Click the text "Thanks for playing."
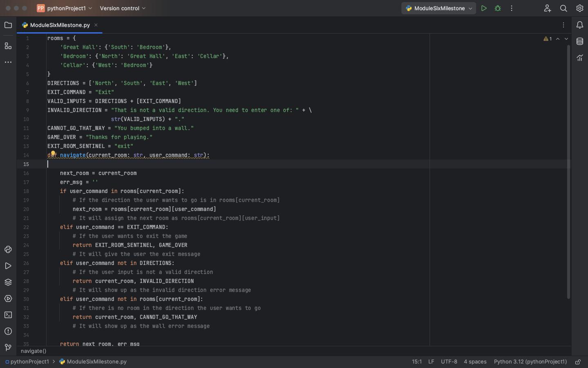 point(119,137)
